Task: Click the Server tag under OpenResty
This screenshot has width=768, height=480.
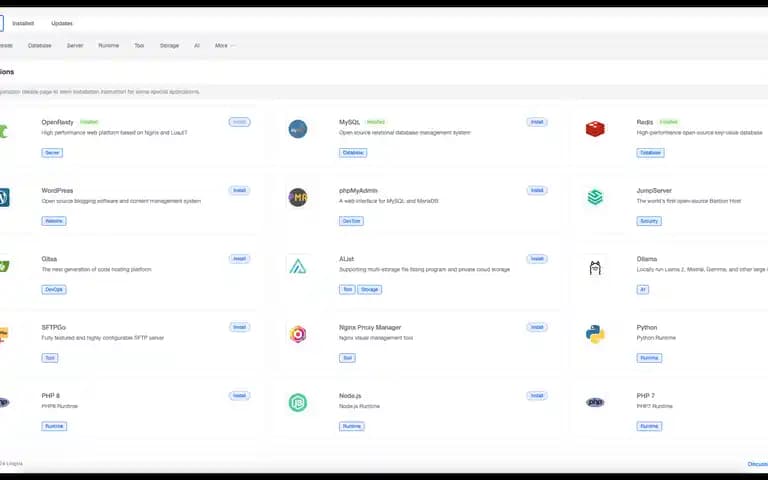Action: click(x=52, y=153)
